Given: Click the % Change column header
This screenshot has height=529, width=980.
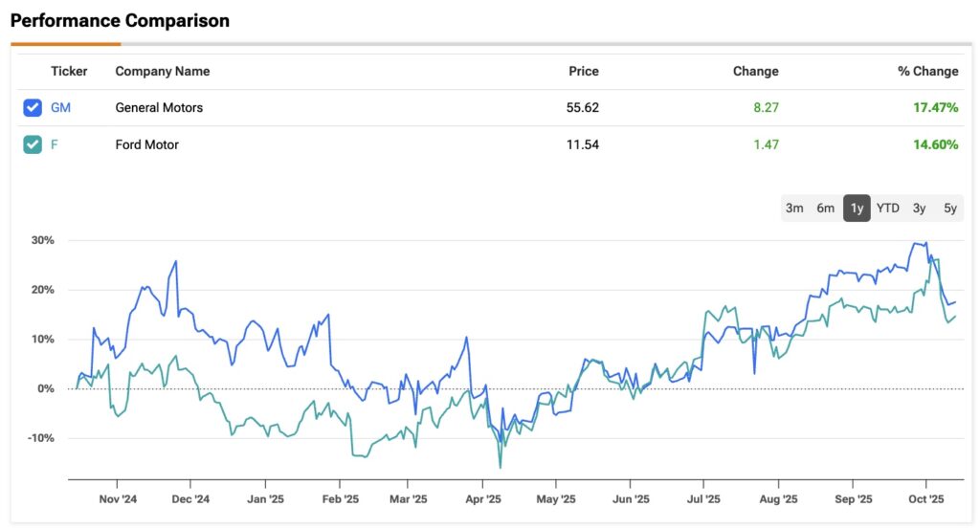Looking at the screenshot, I should pos(927,71).
